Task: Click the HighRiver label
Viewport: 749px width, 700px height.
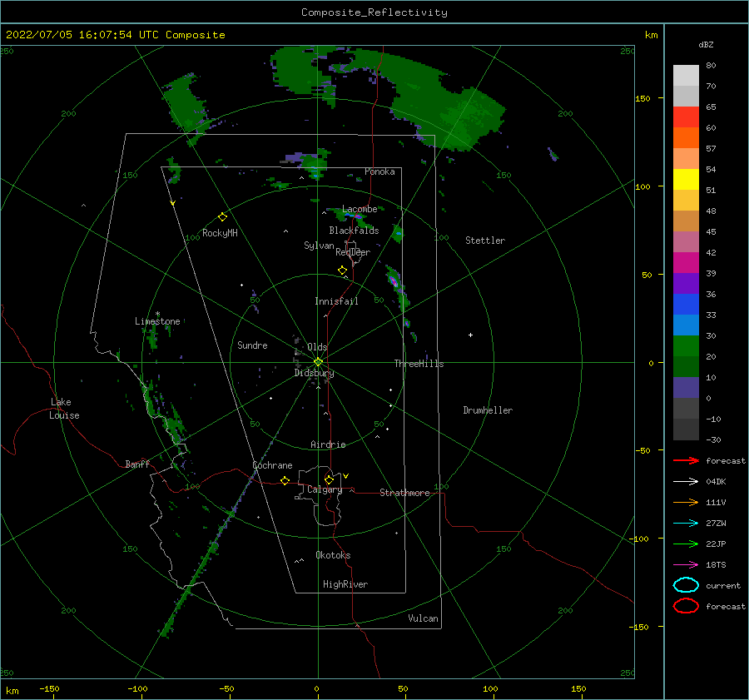Action: [x=345, y=584]
